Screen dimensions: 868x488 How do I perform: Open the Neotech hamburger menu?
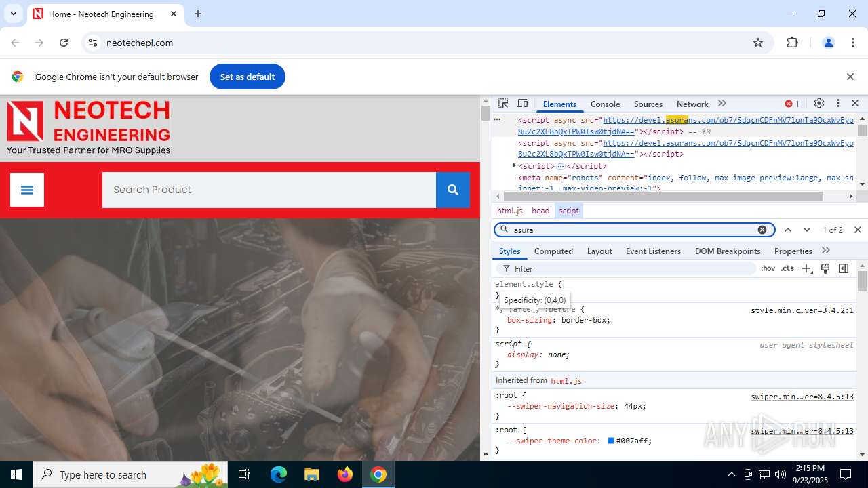pos(27,190)
